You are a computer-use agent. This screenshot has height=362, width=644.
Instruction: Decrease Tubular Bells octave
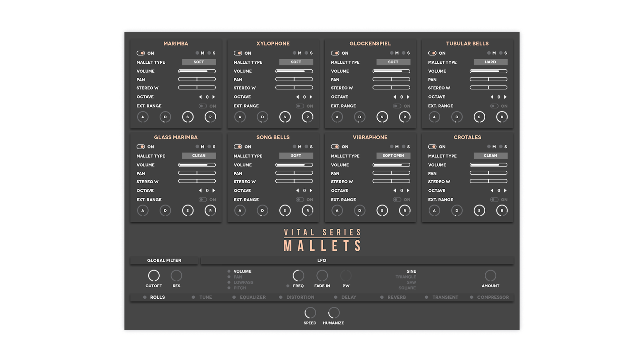tap(492, 97)
